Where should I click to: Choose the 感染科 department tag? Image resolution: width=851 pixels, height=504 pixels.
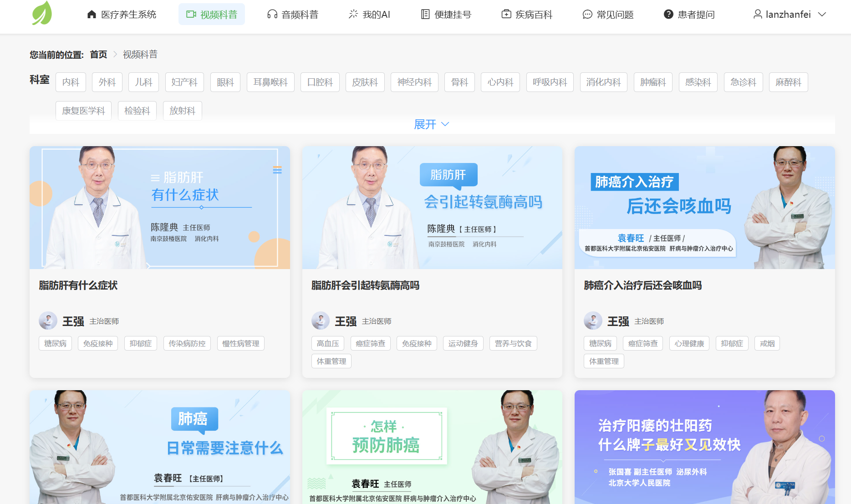point(698,82)
